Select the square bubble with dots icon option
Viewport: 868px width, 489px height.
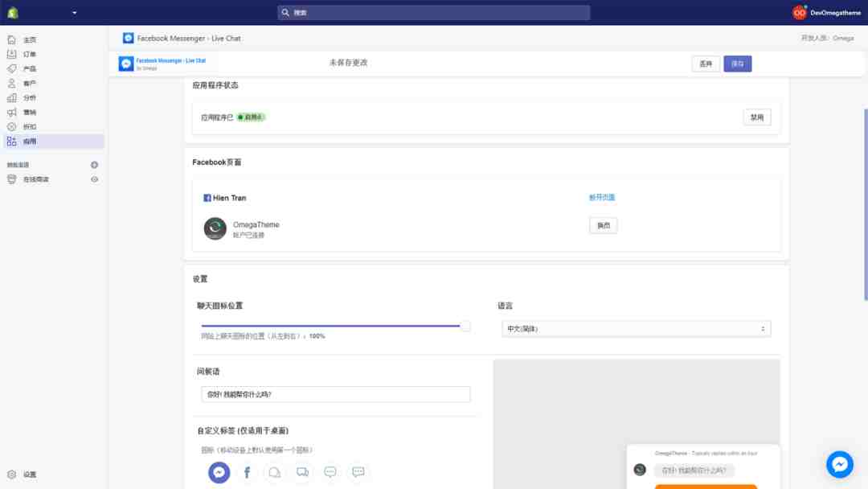pos(358,472)
